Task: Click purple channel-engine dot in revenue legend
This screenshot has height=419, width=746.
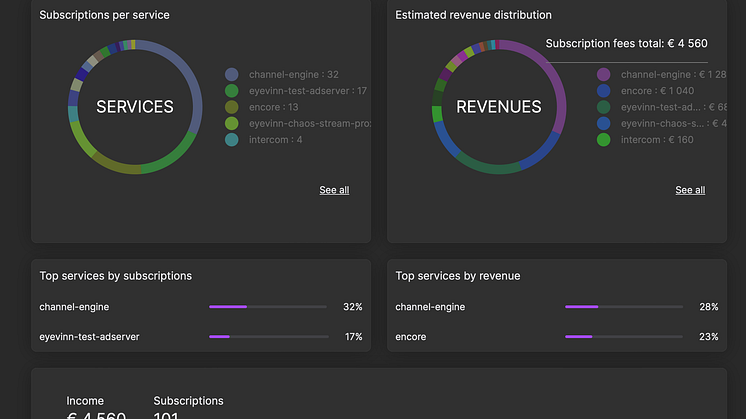Action: [603, 74]
